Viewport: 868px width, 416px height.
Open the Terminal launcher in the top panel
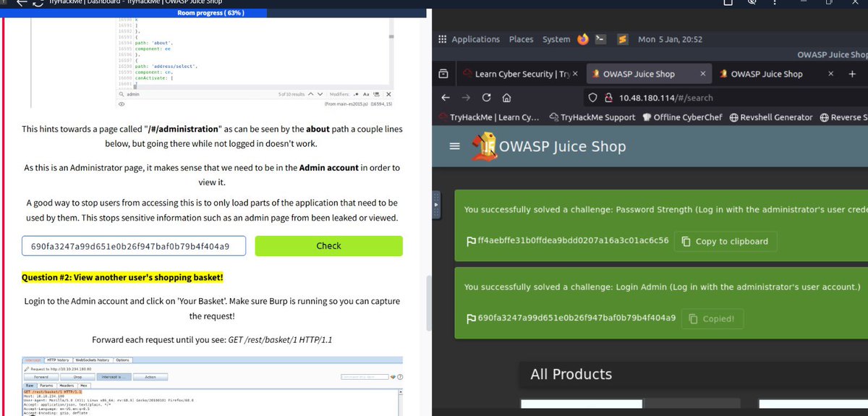pos(602,40)
